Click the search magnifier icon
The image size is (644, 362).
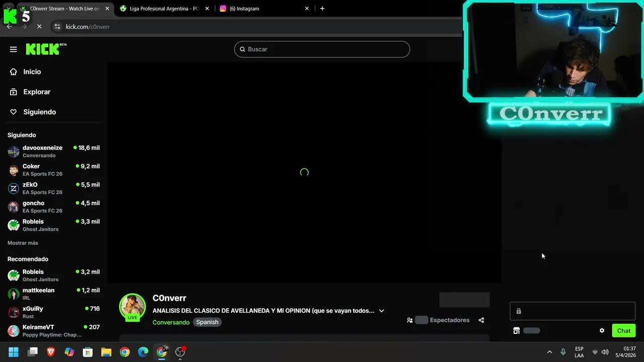(x=243, y=49)
